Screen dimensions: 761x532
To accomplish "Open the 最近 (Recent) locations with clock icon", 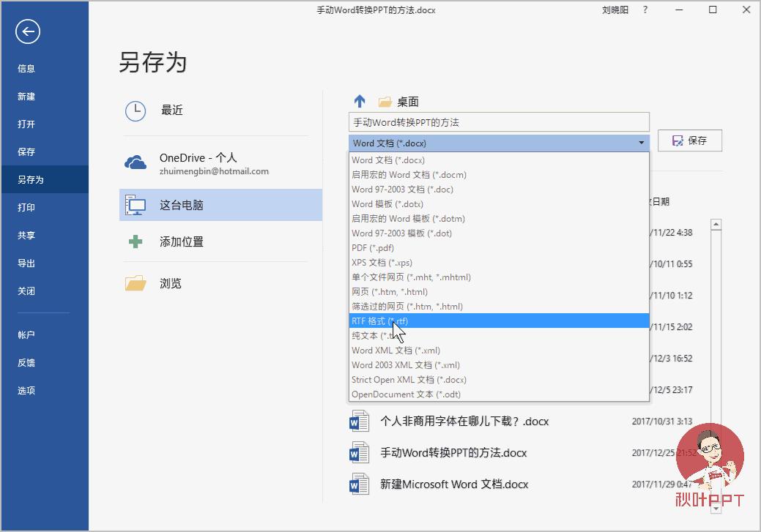I will pyautogui.click(x=136, y=111).
